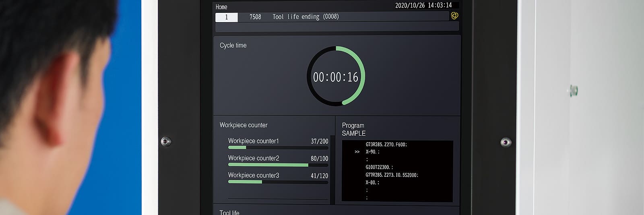Viewport: 644px width, 215px height.
Task: Click the alarm code 7508
Action: [x=255, y=17]
